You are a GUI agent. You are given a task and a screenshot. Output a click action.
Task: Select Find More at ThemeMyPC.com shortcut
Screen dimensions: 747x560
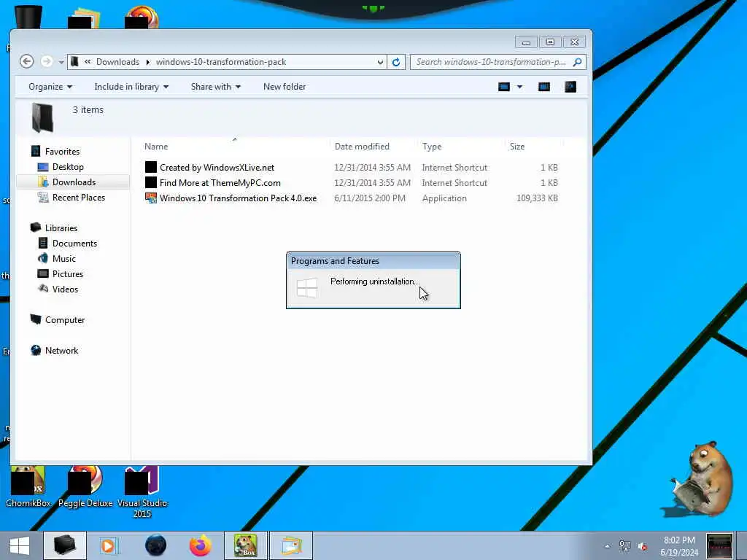click(x=220, y=183)
